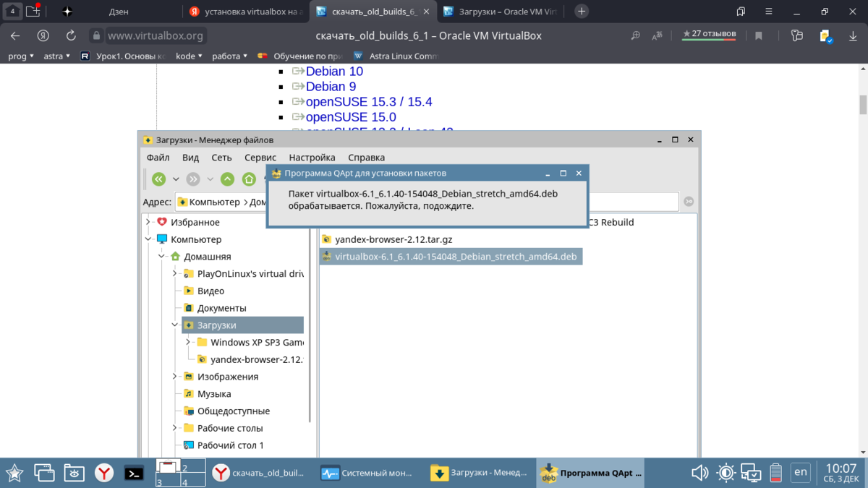Image resolution: width=868 pixels, height=488 pixels.
Task: Open the Файл menu
Action: [x=158, y=157]
